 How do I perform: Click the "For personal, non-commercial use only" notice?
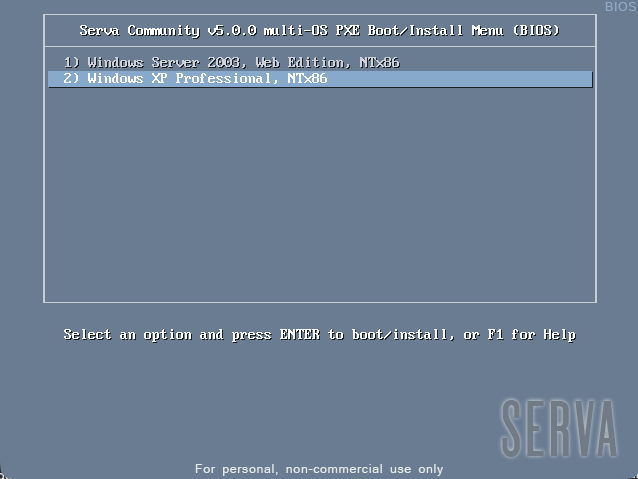319,469
